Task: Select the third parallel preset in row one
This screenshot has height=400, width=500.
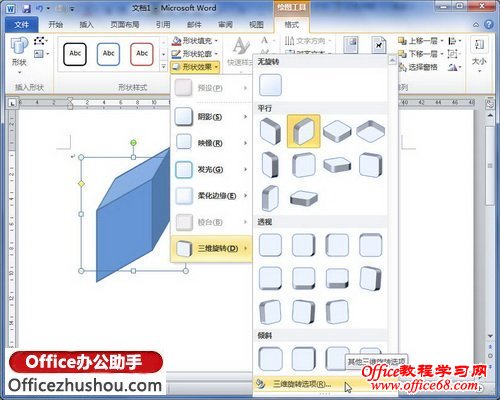Action: click(337, 131)
